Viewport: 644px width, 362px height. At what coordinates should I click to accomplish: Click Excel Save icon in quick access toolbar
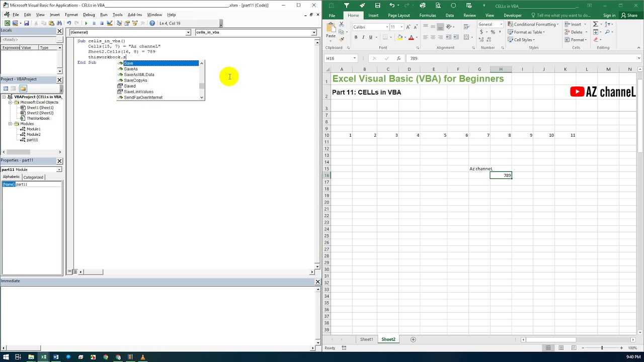coord(377,6)
